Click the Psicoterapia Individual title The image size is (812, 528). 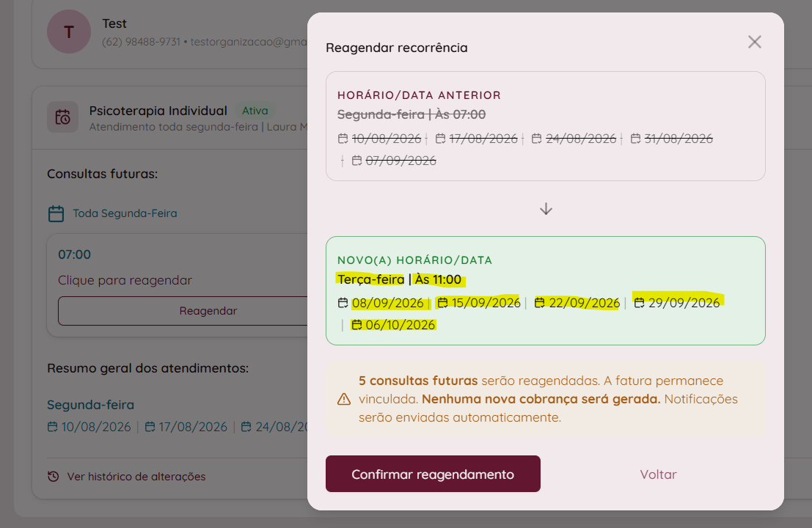(x=158, y=111)
